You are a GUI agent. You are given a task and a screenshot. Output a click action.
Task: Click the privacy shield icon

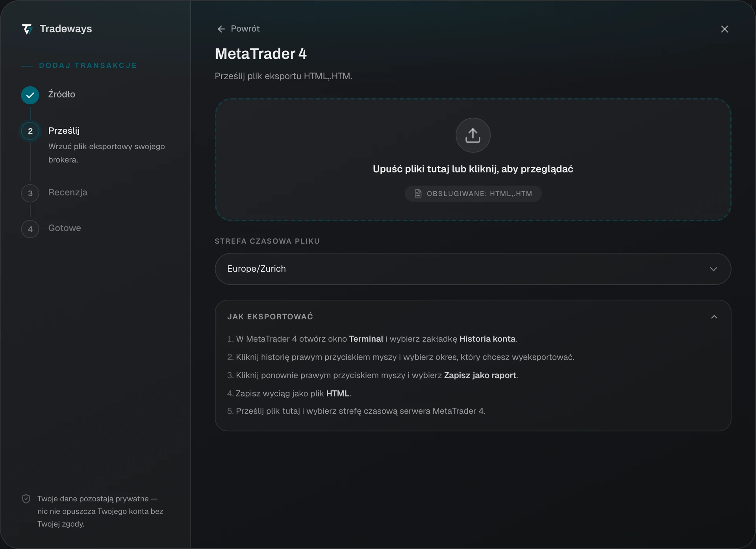pos(26,499)
